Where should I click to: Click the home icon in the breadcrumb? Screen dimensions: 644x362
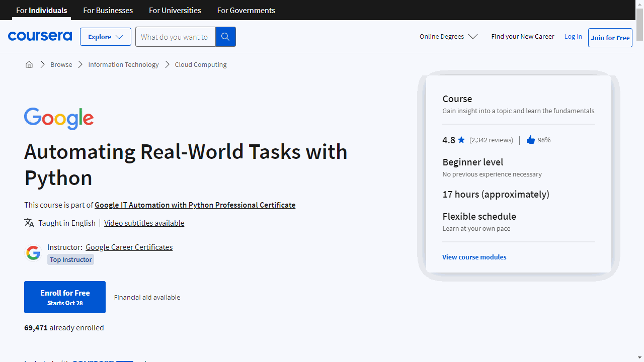[29, 64]
